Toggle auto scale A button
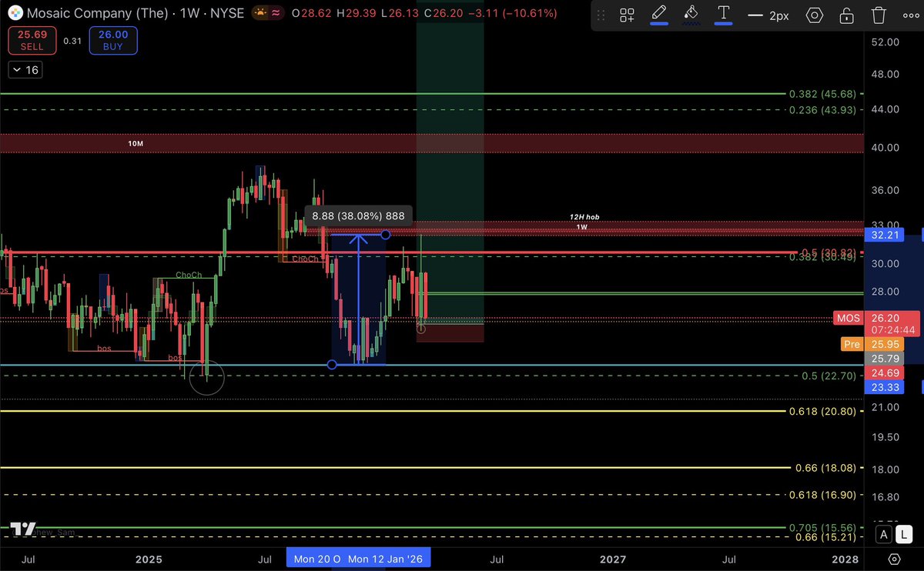The image size is (924, 571). coord(885,535)
